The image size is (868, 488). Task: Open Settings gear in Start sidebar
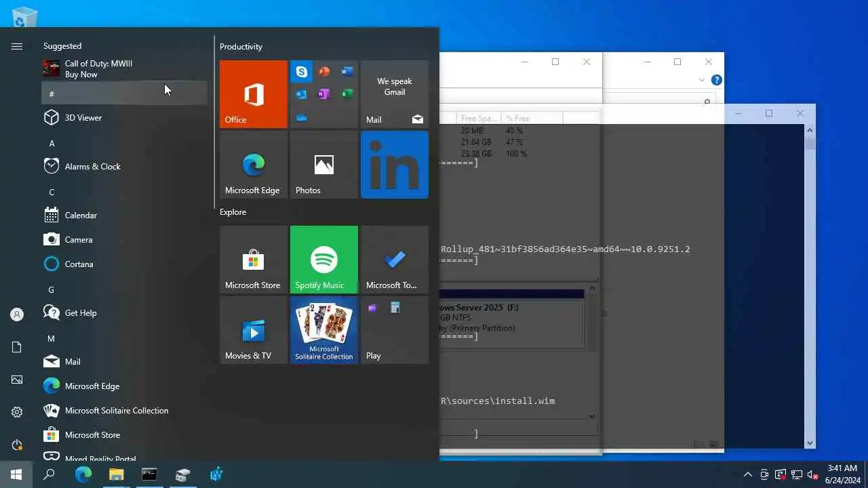17,412
